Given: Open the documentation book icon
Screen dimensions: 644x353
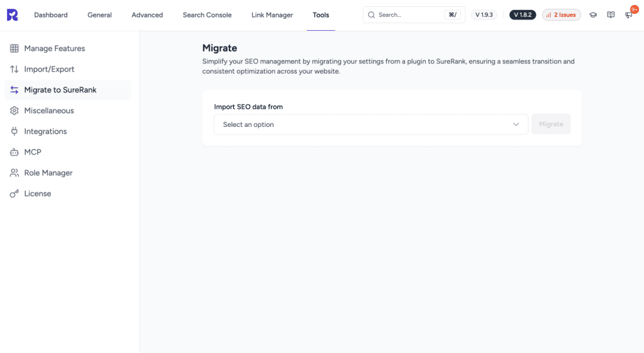Looking at the screenshot, I should point(611,14).
